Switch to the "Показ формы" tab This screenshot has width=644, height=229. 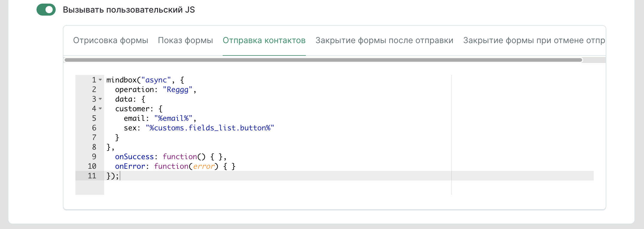(x=185, y=40)
